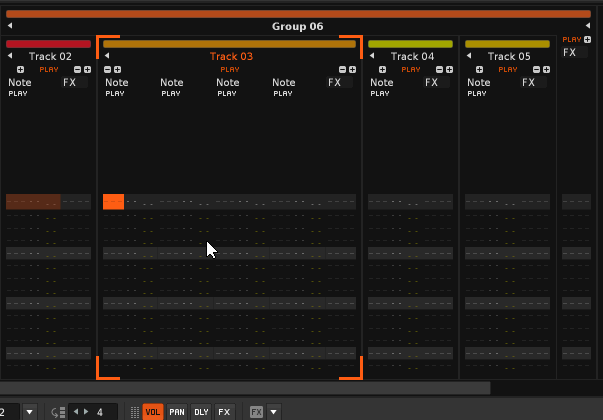This screenshot has height=420, width=603.
Task: Toggle the VOL column button
Action: point(153,412)
